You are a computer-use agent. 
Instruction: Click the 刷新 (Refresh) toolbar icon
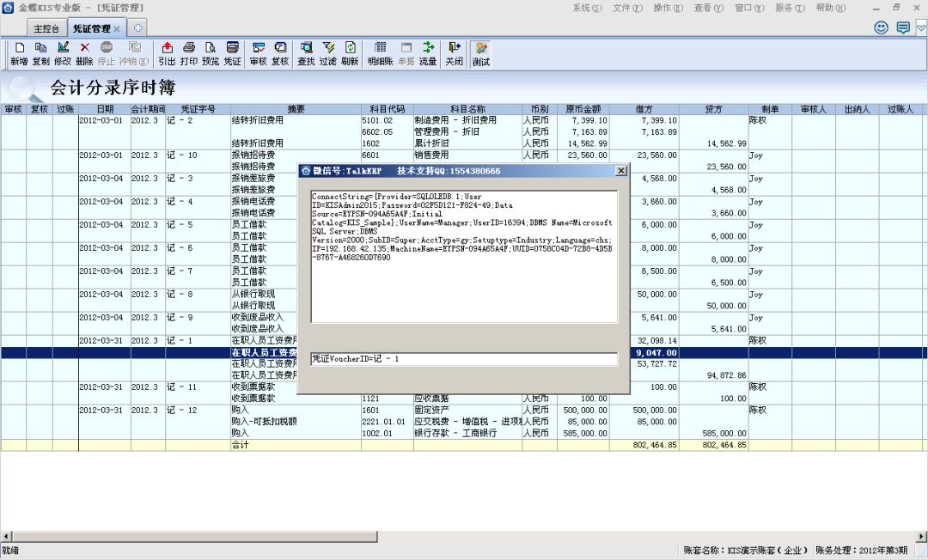350,53
